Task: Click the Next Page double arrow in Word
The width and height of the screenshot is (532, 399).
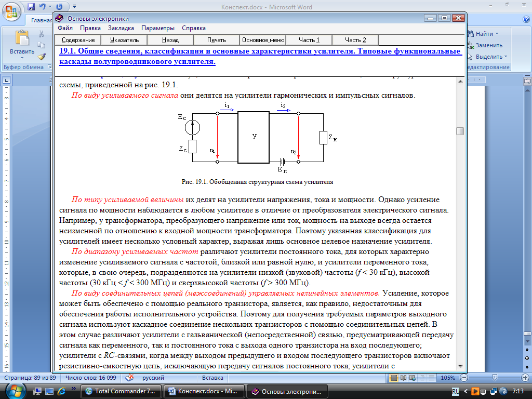Action: point(527,367)
